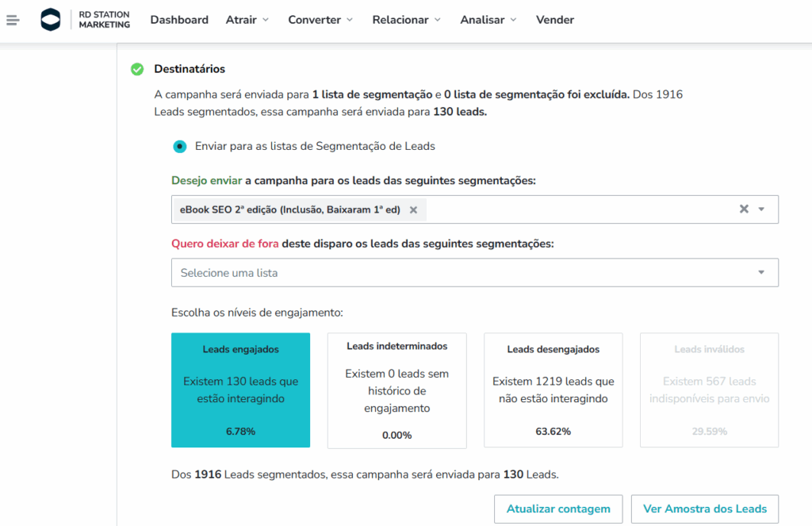This screenshot has width=812, height=526.
Task: Open the Vender section
Action: click(555, 20)
